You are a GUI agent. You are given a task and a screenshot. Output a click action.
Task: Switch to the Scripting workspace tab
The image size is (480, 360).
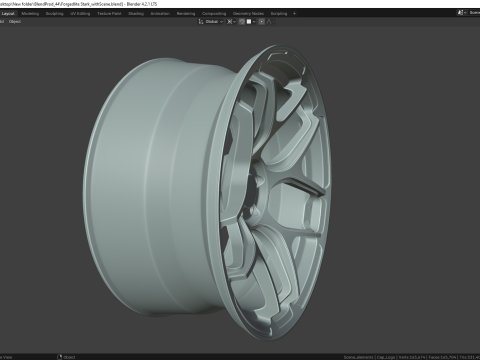279,14
